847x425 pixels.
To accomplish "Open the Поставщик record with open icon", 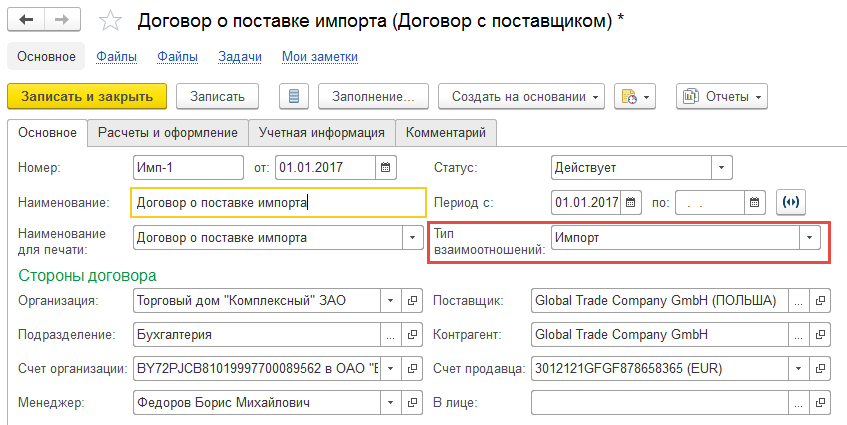I will click(x=820, y=300).
